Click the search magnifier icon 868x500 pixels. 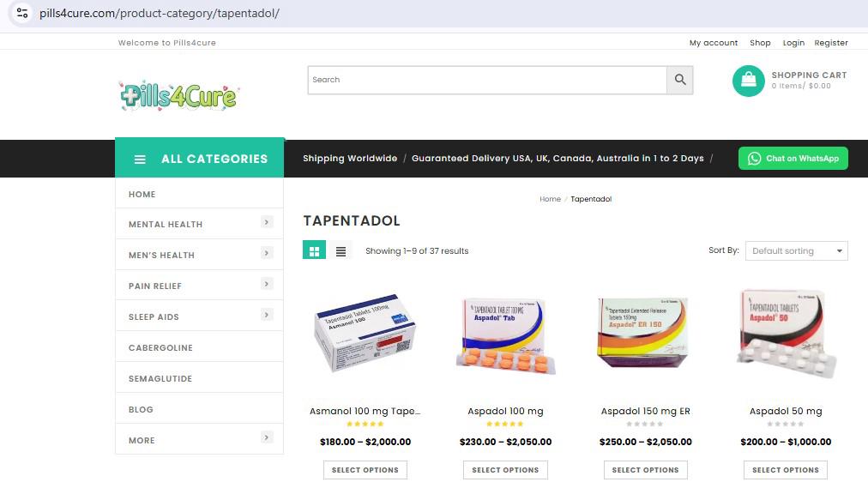[680, 80]
